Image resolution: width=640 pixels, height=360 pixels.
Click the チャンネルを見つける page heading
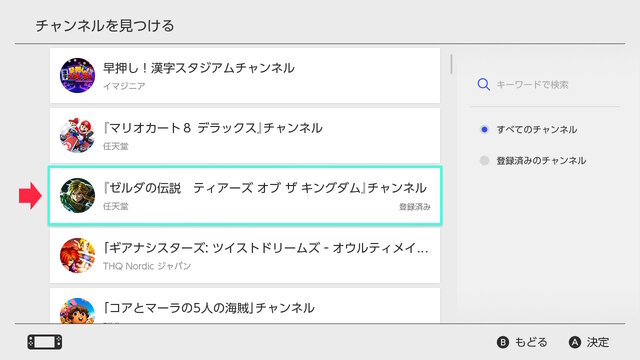pos(105,26)
